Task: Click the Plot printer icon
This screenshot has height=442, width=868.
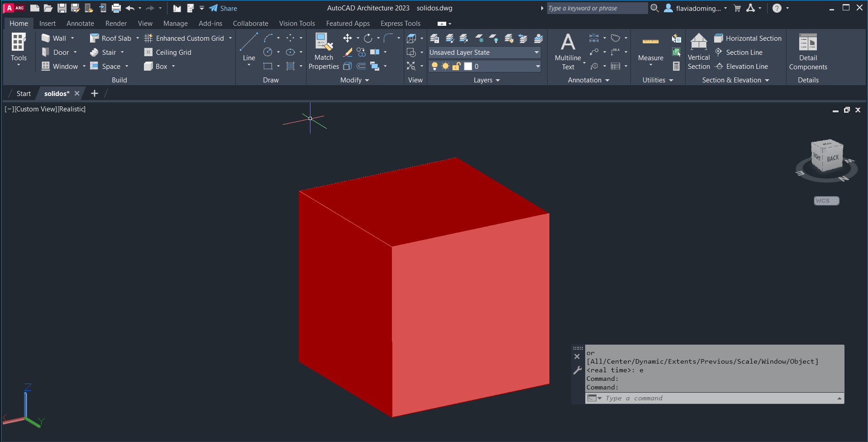Action: tap(116, 8)
